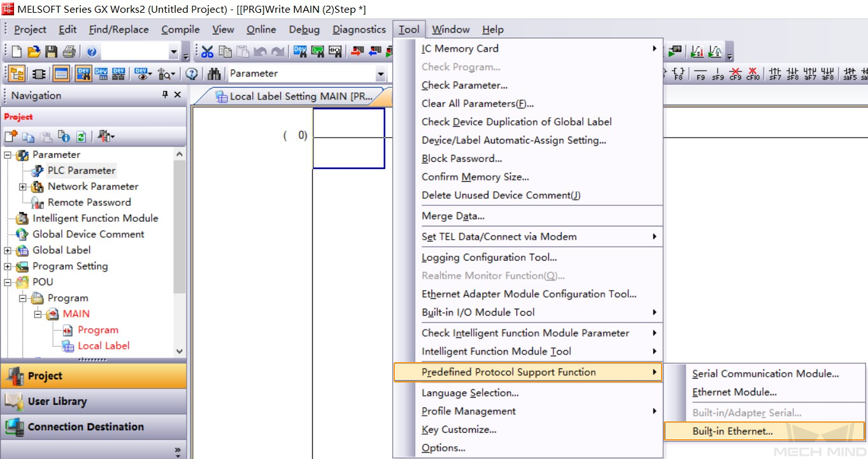Click the speech bubble help icon

click(x=191, y=74)
